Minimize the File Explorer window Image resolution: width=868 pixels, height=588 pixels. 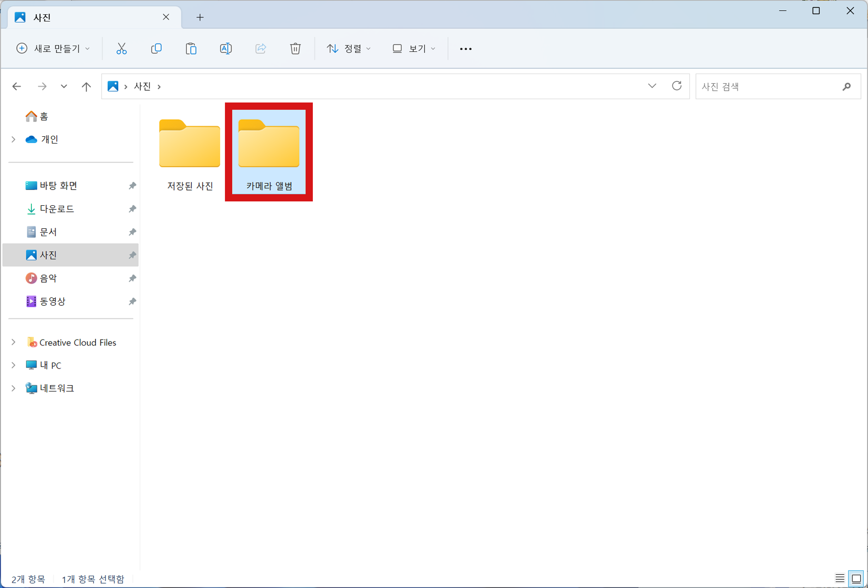coord(783,11)
